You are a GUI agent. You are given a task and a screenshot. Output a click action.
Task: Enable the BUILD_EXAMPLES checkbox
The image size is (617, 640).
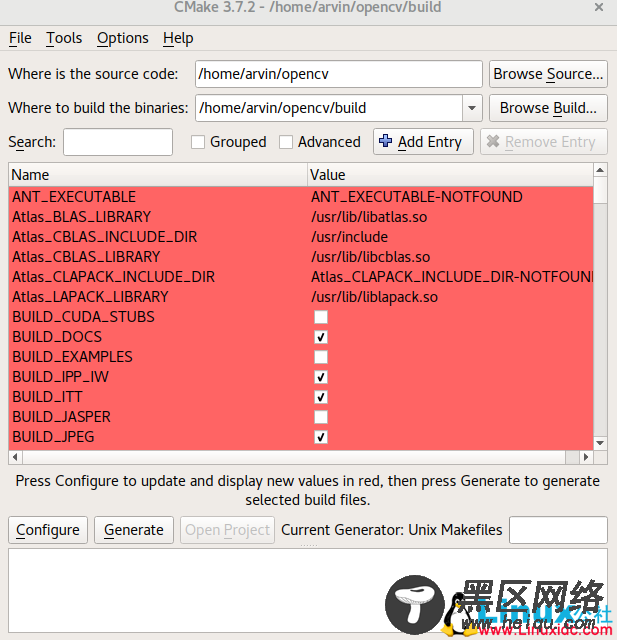coord(321,357)
